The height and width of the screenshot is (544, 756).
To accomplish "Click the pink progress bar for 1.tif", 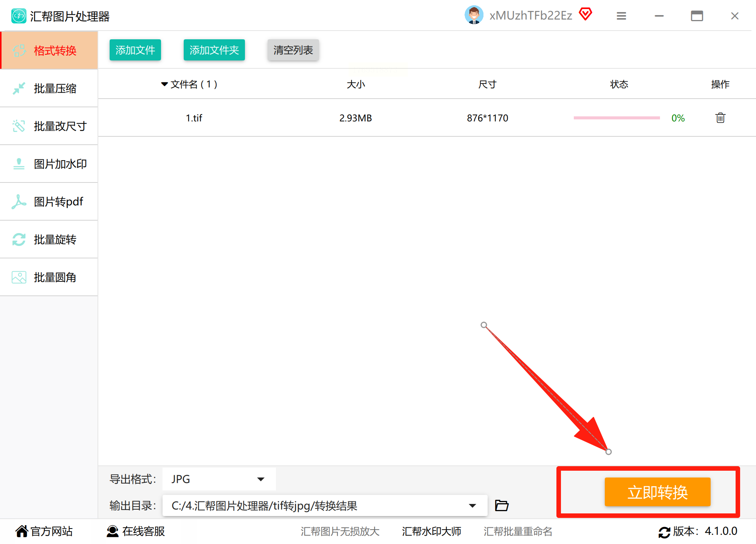I will [617, 118].
